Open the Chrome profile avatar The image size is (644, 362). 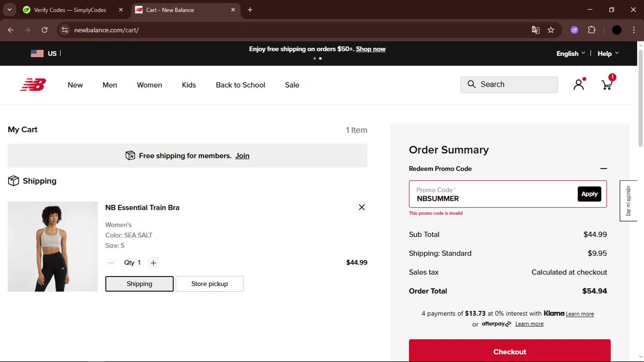[x=617, y=30]
